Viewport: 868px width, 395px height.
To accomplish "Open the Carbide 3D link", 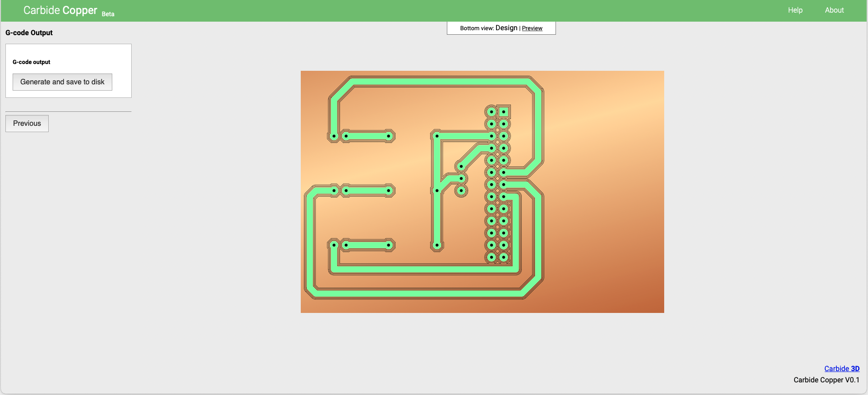I will (x=842, y=368).
